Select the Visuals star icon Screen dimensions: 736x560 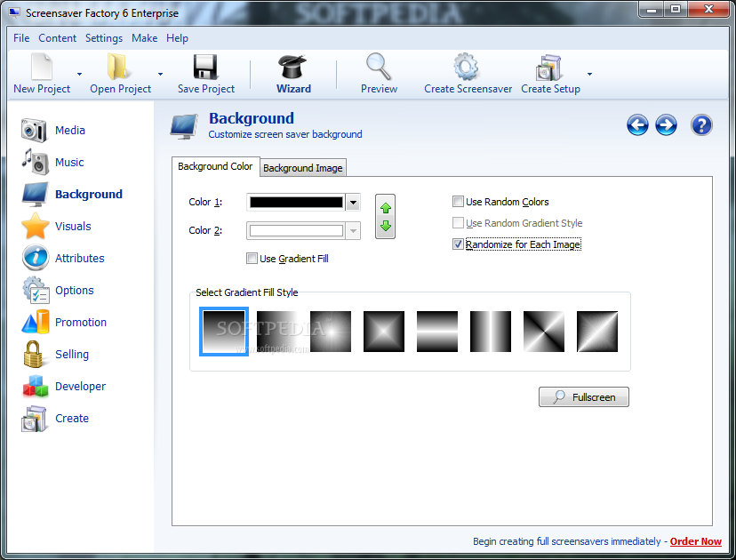coord(36,227)
